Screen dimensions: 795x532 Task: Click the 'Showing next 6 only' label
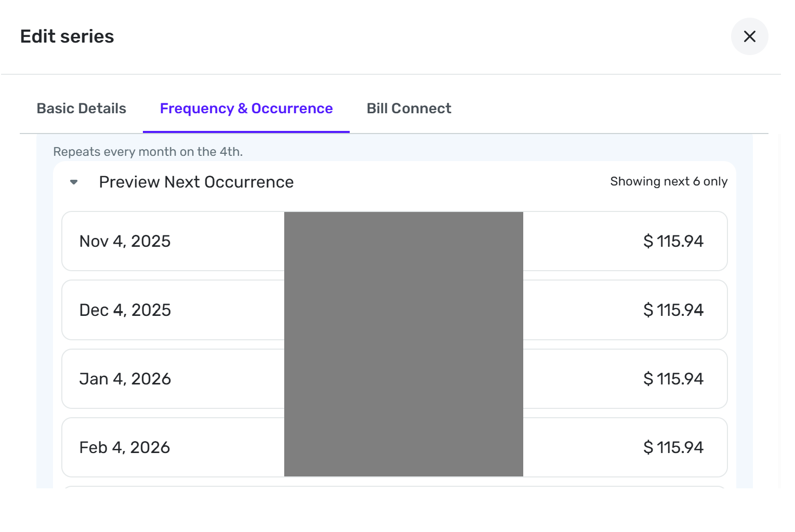tap(669, 181)
